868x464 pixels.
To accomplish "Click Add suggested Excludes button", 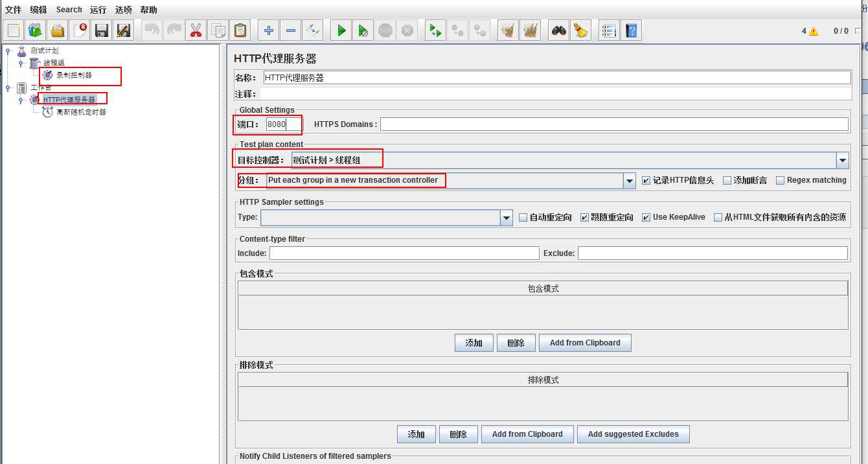I will [x=634, y=434].
